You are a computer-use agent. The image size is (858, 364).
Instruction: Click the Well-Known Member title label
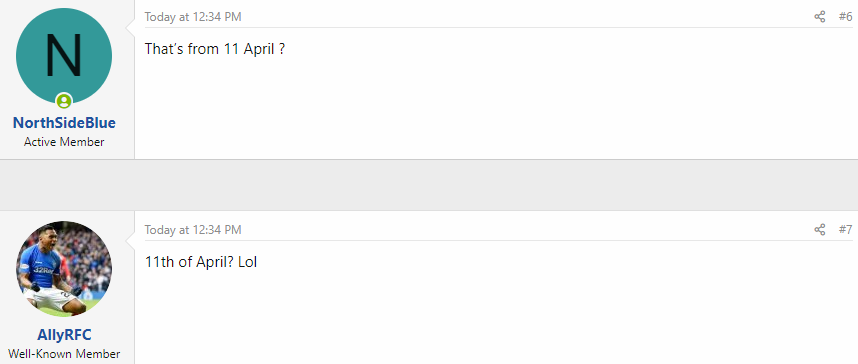tap(64, 354)
